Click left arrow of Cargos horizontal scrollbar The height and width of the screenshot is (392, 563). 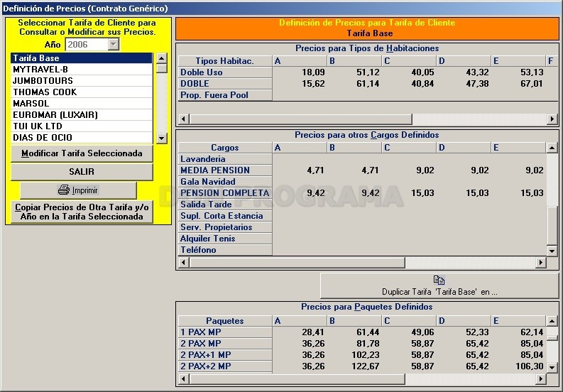click(x=184, y=262)
